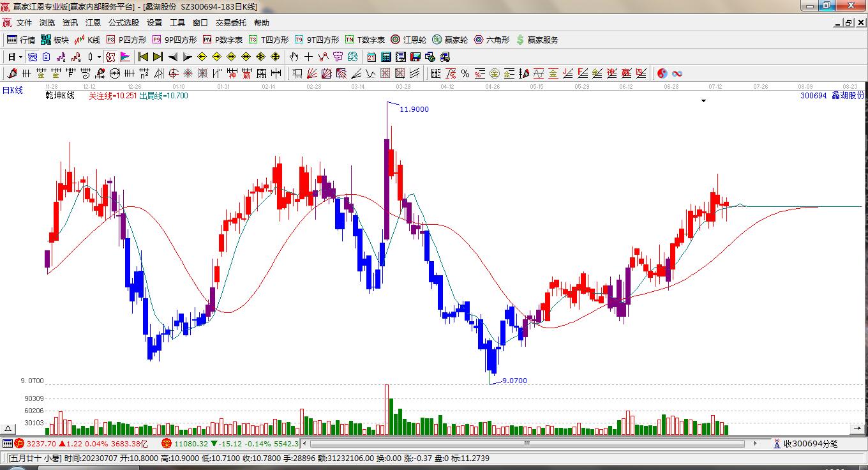Screen dimensions: 868x470
Task: Open the 帮助 menu
Action: (262, 23)
